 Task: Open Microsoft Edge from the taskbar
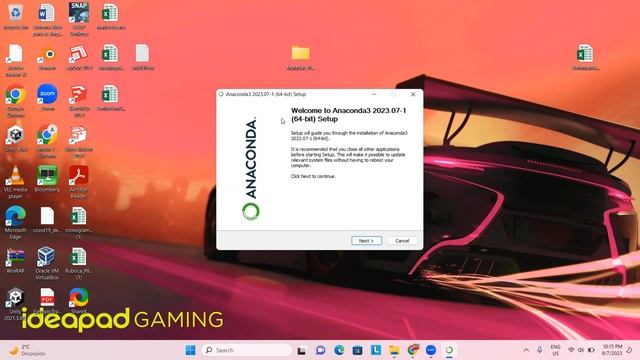(x=339, y=350)
